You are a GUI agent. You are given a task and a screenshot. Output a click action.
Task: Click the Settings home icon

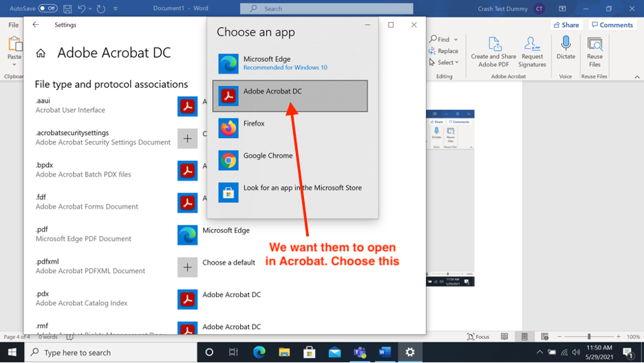click(41, 53)
